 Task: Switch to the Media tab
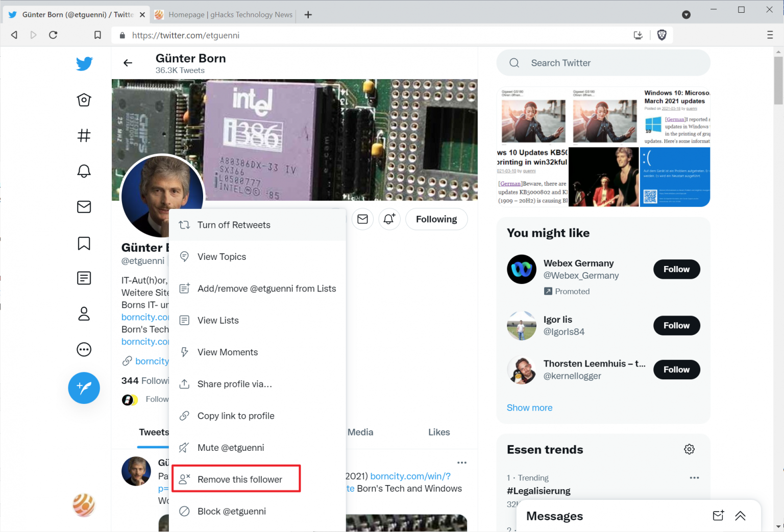coord(360,432)
